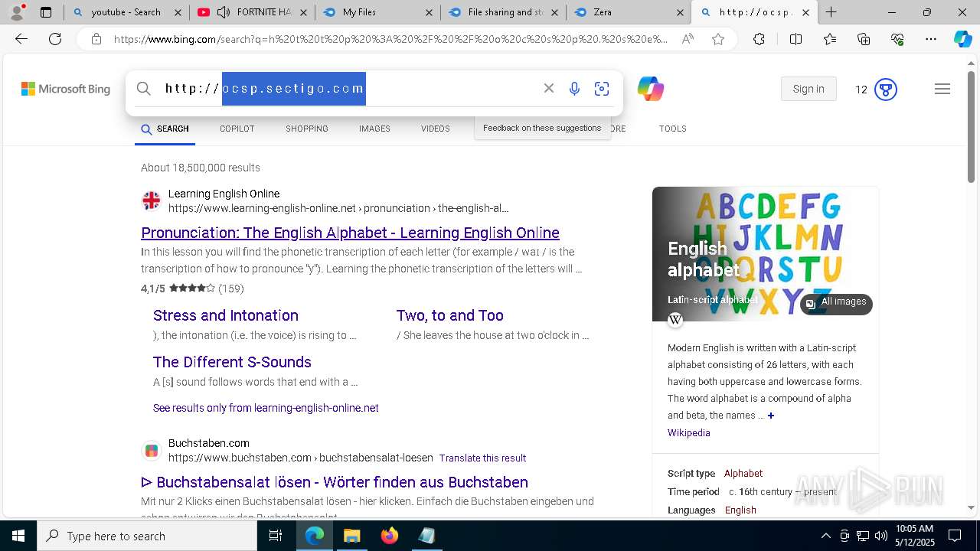
Task: Expand the English alphabet description plus
Action: [x=771, y=416]
